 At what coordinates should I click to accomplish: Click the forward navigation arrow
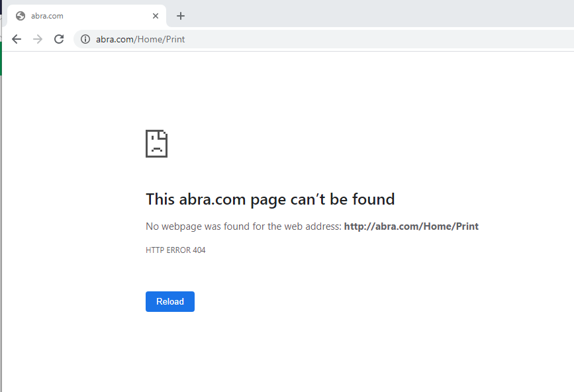click(x=38, y=39)
